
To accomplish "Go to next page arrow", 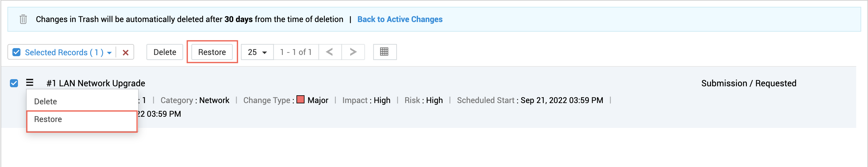I will 353,52.
